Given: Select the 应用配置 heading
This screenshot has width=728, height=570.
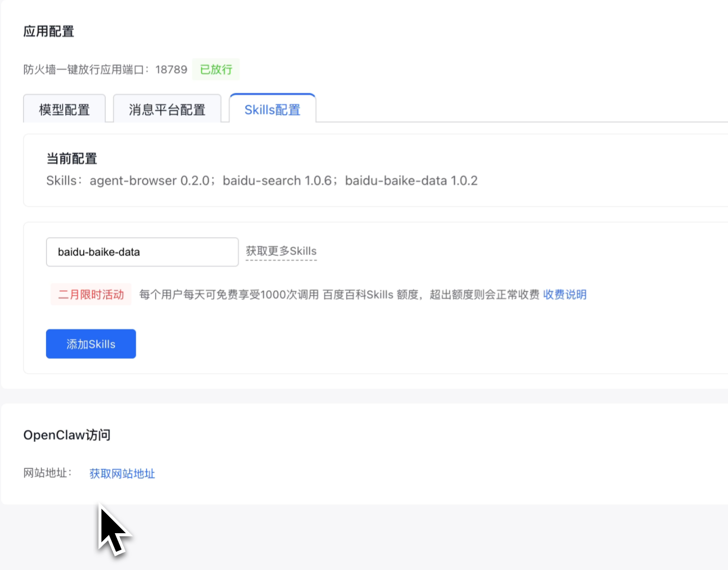Looking at the screenshot, I should [49, 31].
